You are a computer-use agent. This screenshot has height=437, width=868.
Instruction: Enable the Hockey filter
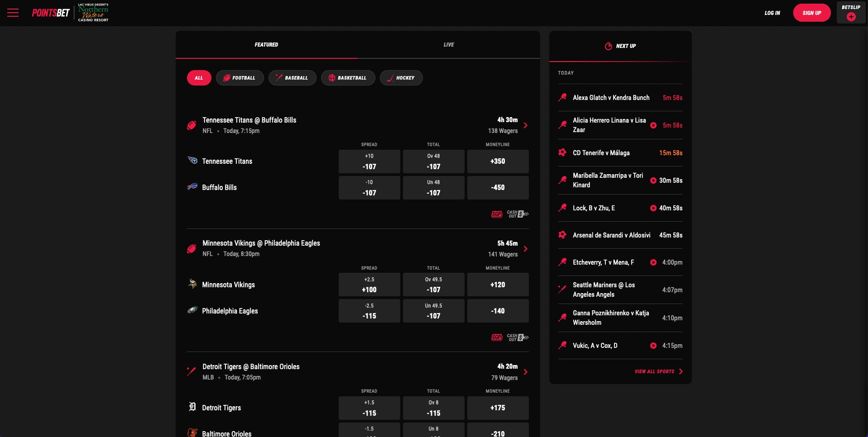(x=401, y=78)
